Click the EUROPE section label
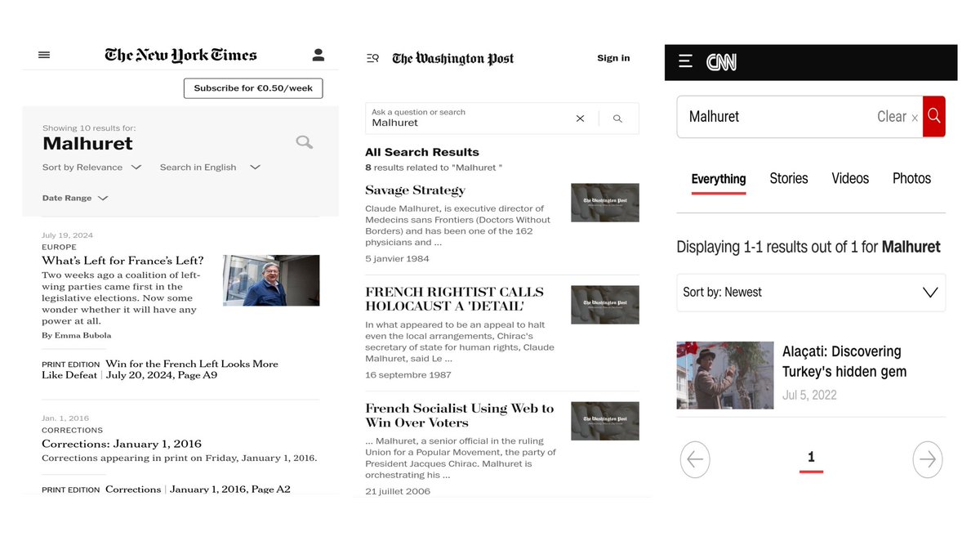Screen dimensions: 980x550 [x=60, y=247]
